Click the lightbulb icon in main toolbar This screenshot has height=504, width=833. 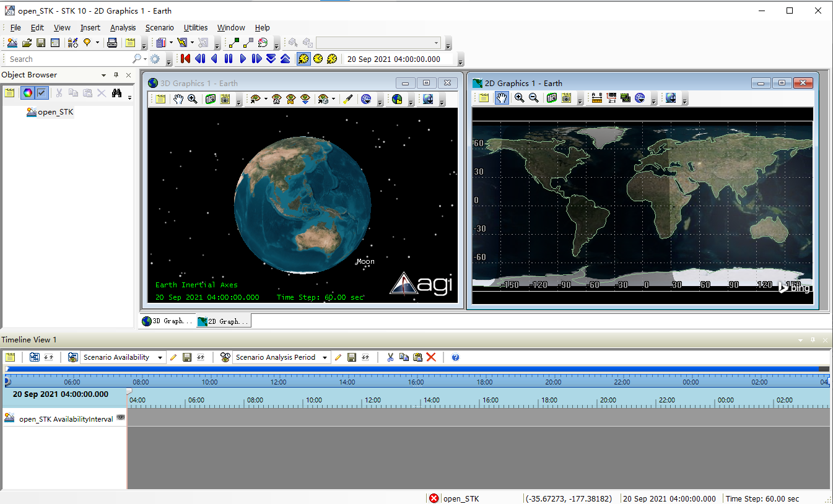pos(87,43)
